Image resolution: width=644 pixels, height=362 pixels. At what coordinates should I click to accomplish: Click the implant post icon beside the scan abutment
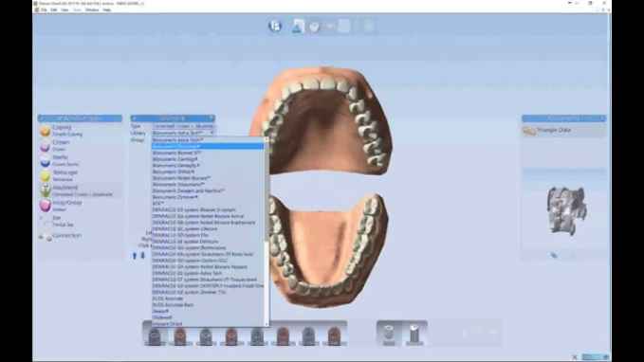pyautogui.click(x=414, y=335)
